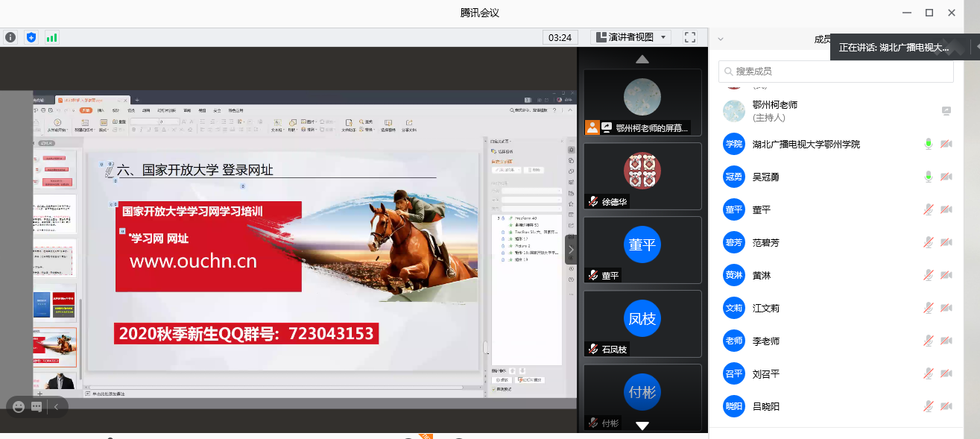Open the 演讲者视图 view dropdown
Screen dimensions: 980x439
click(631, 37)
